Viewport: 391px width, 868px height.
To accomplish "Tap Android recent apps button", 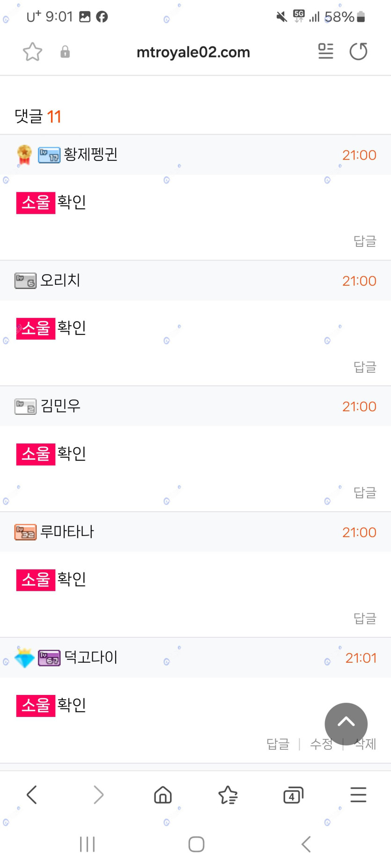I will (x=88, y=844).
